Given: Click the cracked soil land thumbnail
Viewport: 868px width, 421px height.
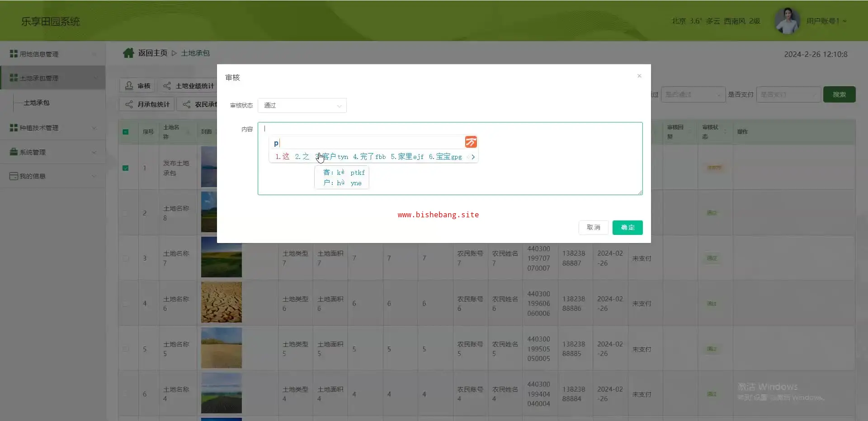Looking at the screenshot, I should (221, 302).
